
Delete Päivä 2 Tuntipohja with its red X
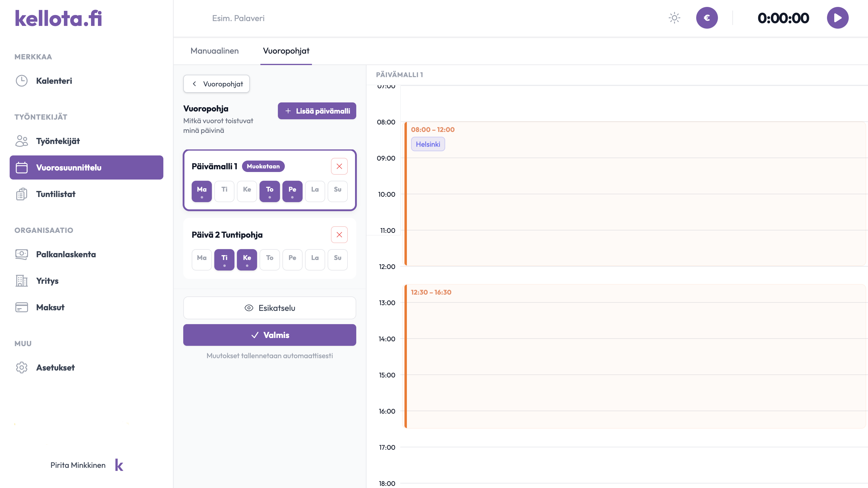[x=339, y=235]
